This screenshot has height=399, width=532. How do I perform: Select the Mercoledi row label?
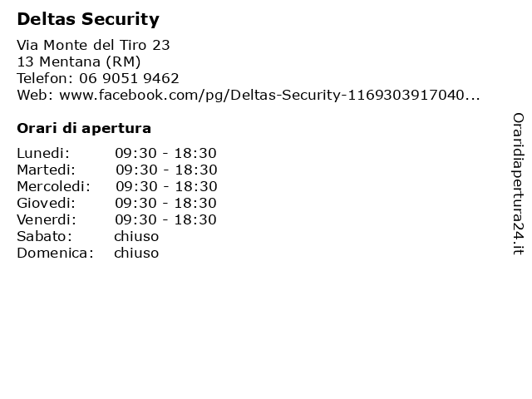[x=53, y=186]
